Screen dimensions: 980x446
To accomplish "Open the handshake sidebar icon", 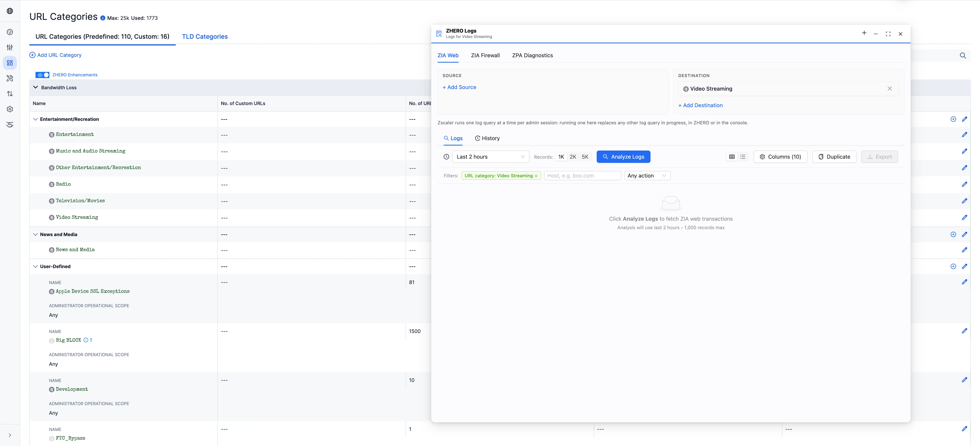I will coord(10,124).
